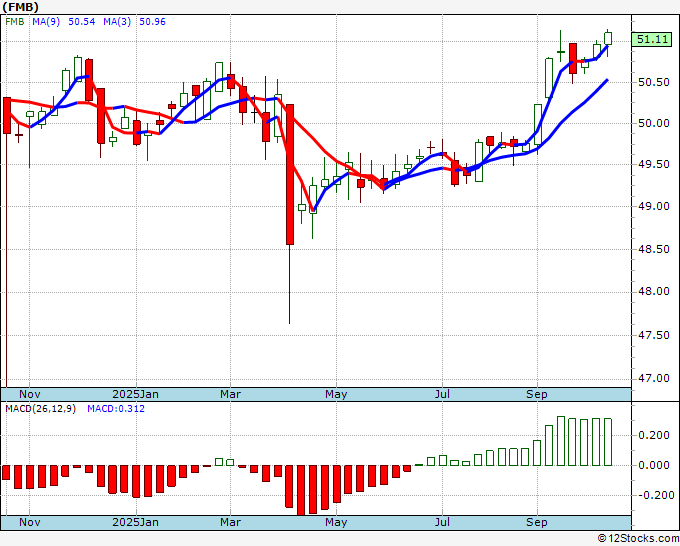
Task: Click the Mar label on MACD axis
Action: [230, 522]
